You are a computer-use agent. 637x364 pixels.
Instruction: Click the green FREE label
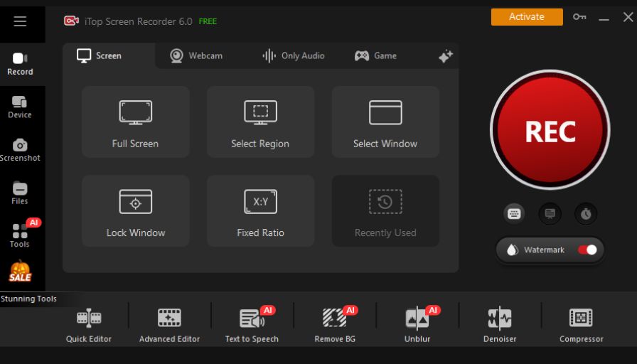[x=208, y=21]
